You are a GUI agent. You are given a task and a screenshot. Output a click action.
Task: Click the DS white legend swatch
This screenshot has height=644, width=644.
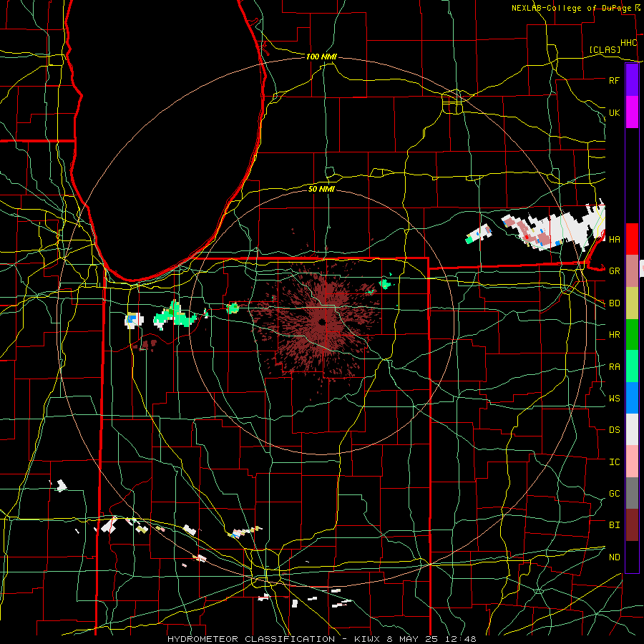click(632, 429)
